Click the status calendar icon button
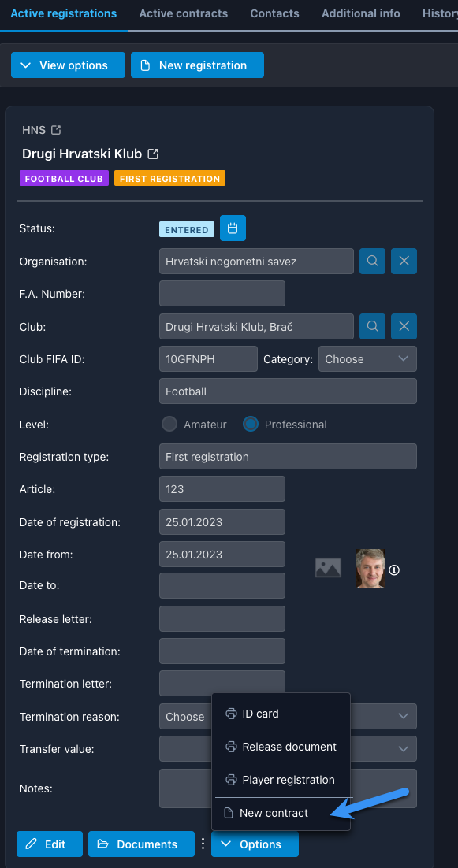Image resolution: width=458 pixels, height=868 pixels. coord(233,228)
